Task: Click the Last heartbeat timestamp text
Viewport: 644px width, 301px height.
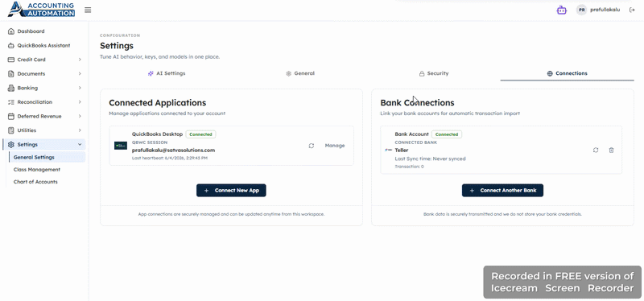Action: point(170,158)
